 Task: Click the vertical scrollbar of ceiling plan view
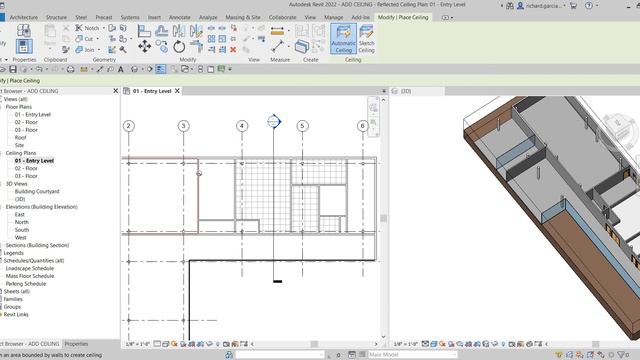(x=383, y=218)
